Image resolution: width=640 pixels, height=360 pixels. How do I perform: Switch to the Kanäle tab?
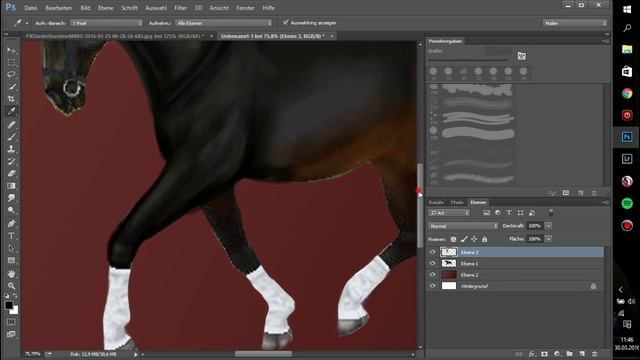436,202
